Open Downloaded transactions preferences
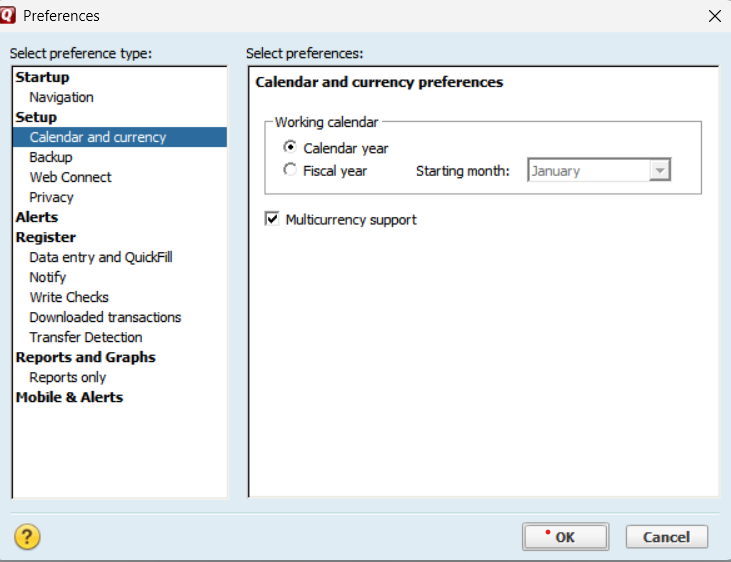 [x=105, y=318]
